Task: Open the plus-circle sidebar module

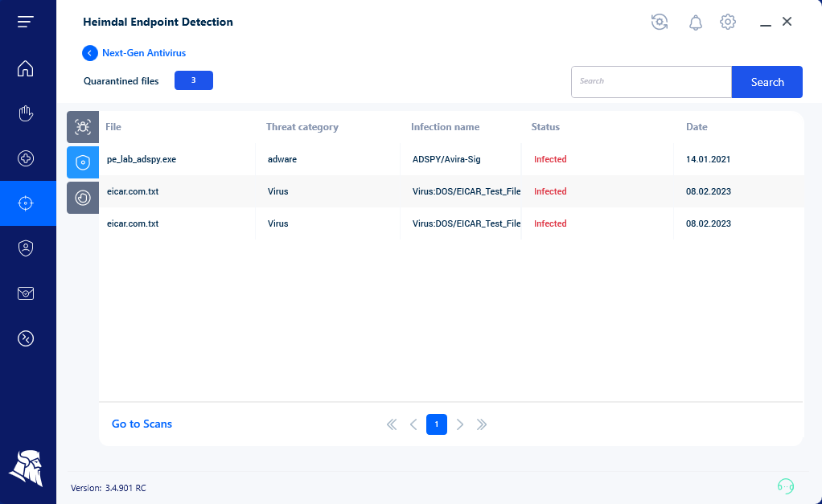Action: click(x=26, y=158)
